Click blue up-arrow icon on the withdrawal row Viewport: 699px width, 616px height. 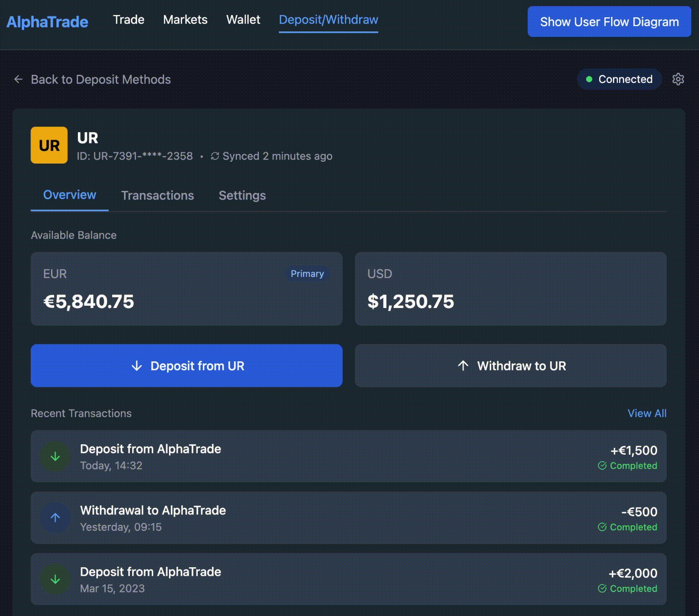55,518
